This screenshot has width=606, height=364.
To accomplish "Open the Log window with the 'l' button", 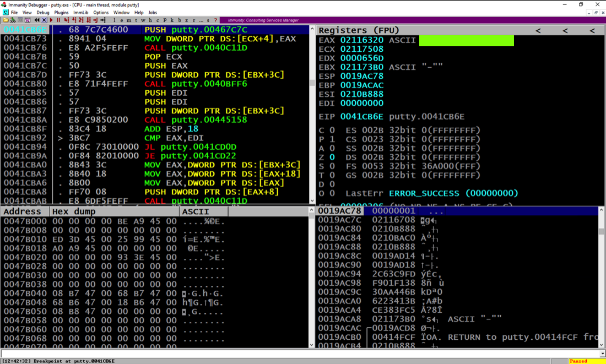I will coord(115,20).
